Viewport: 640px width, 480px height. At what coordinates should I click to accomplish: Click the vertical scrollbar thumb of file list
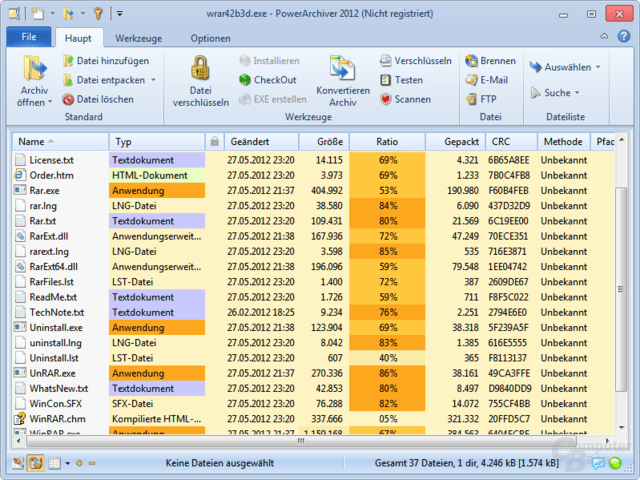pos(621,289)
